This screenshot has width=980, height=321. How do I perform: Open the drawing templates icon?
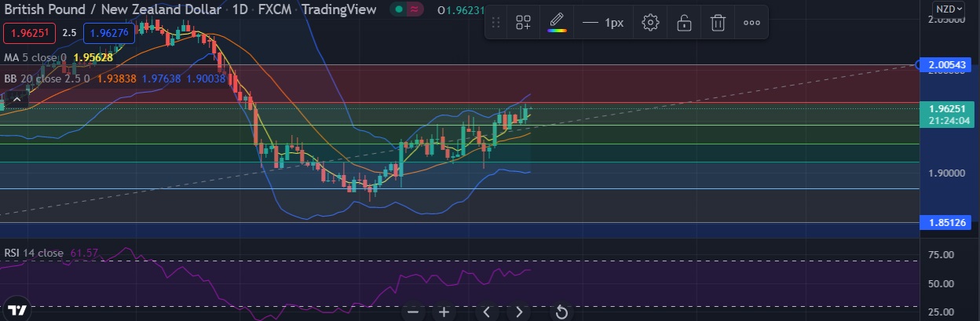click(x=523, y=23)
